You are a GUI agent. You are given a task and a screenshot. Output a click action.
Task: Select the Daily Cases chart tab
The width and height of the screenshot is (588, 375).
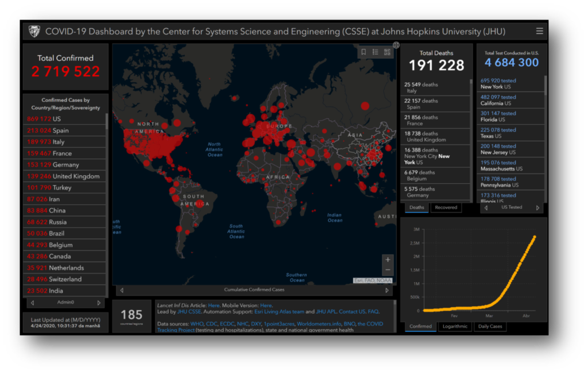point(490,327)
